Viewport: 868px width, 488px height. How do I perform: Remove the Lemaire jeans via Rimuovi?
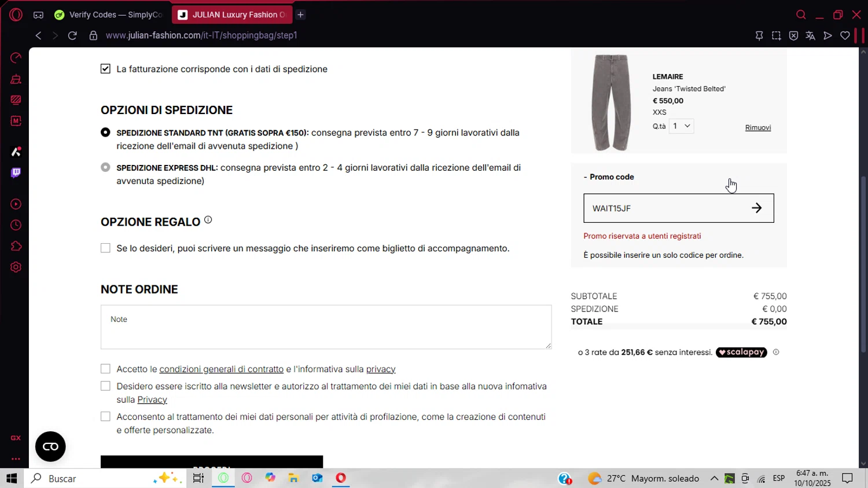(758, 127)
